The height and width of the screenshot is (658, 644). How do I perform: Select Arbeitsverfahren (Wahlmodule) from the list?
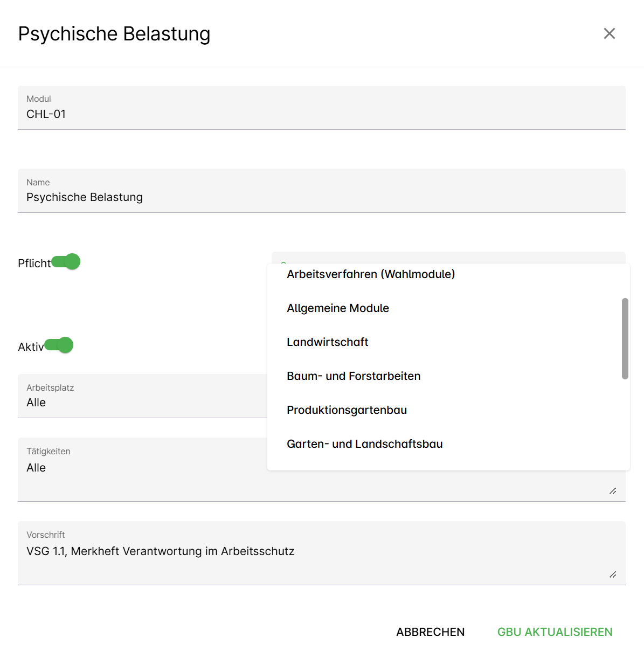(x=371, y=274)
